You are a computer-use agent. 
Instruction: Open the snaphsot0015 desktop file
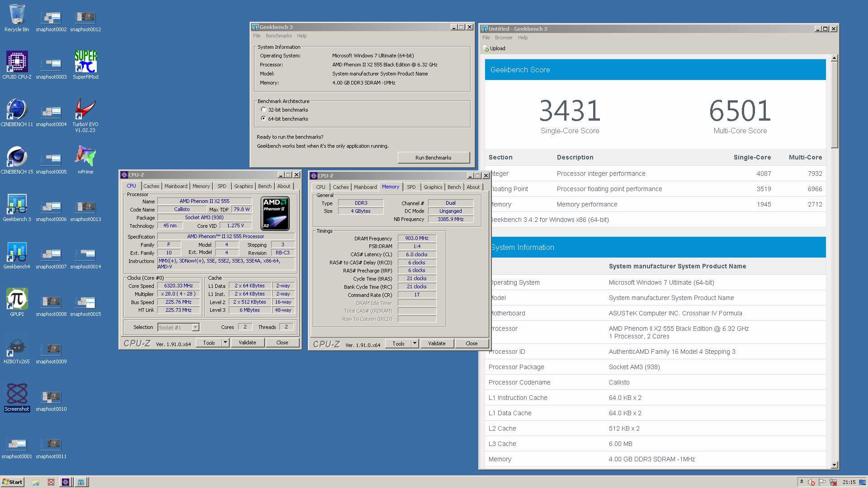pos(85,306)
